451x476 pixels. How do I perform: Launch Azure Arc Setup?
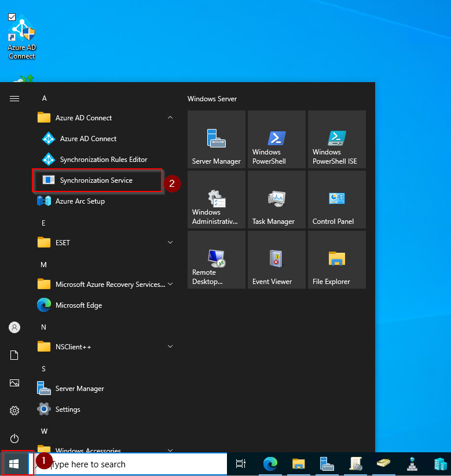click(104, 201)
